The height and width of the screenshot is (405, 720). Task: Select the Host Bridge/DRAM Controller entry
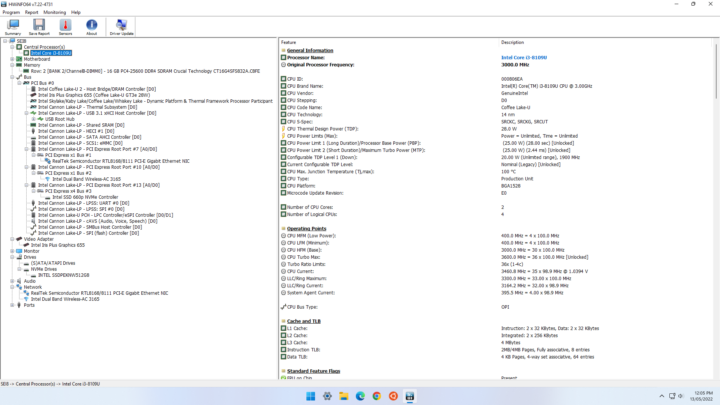97,89
